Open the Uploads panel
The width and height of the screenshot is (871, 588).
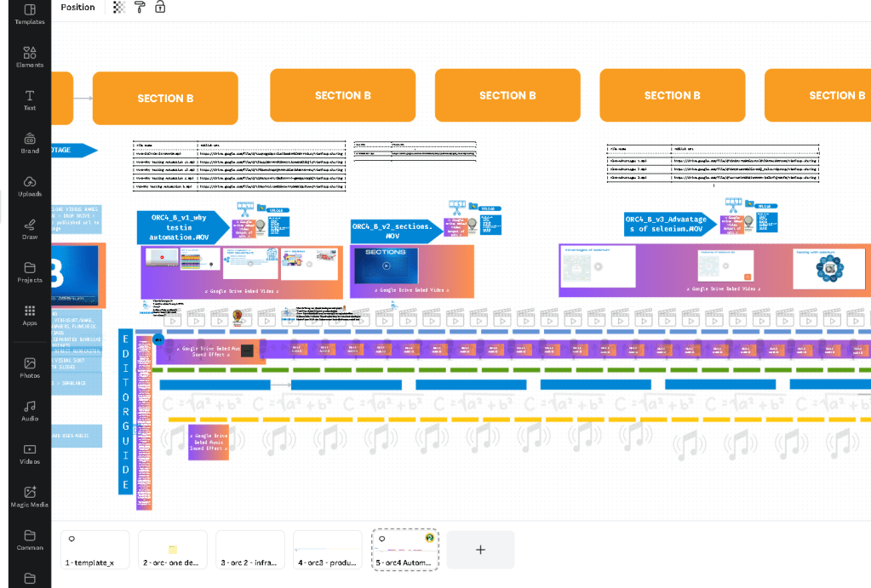[x=30, y=186]
